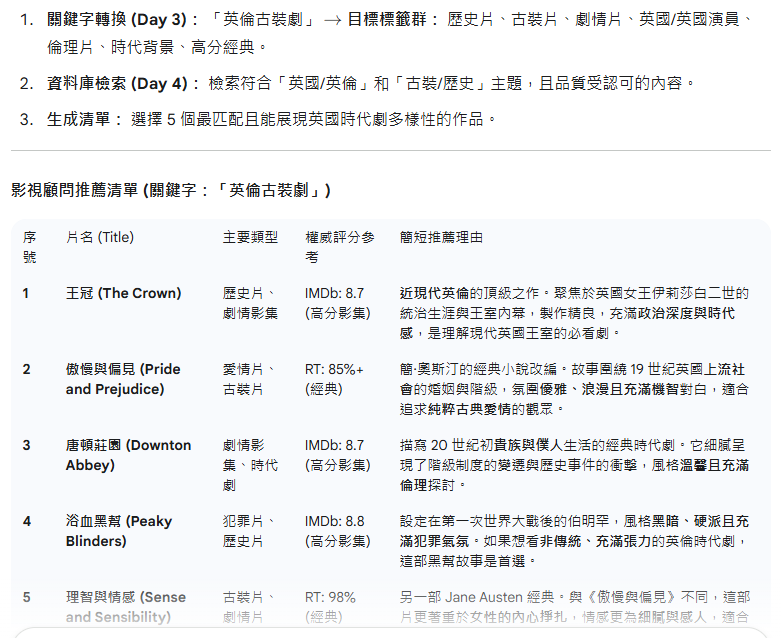Click the heading 影視顧問推薦清單

[170, 190]
